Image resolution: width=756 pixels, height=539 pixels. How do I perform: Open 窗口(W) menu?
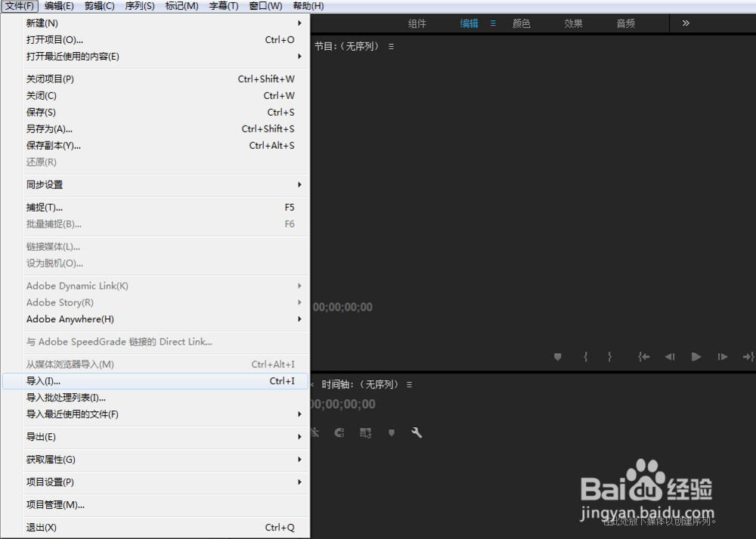265,6
